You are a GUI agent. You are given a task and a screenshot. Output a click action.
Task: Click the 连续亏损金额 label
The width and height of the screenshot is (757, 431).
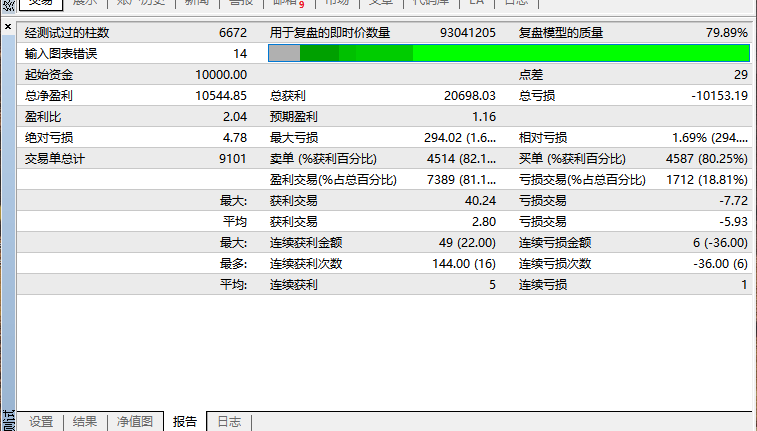pyautogui.click(x=555, y=243)
